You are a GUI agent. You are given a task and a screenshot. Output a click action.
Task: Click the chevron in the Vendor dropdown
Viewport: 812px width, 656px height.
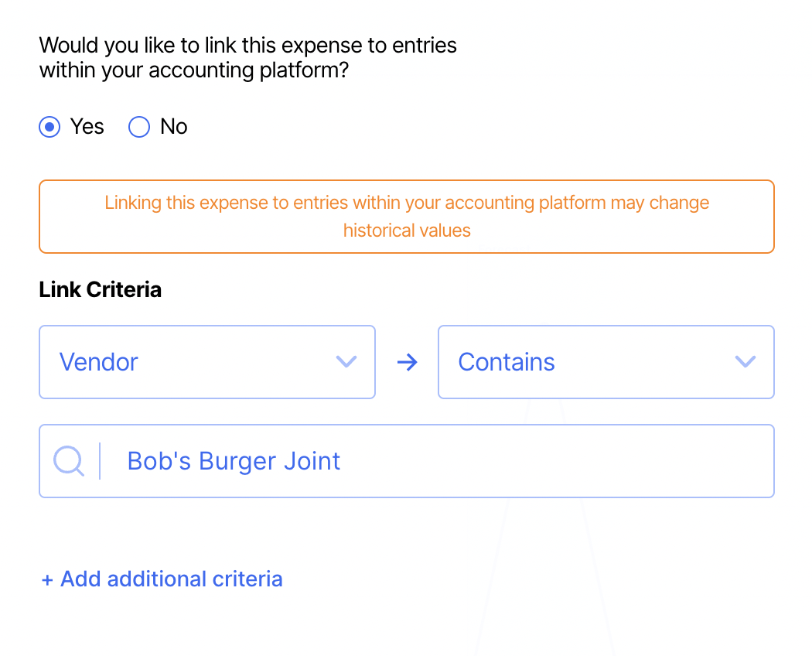click(x=346, y=362)
